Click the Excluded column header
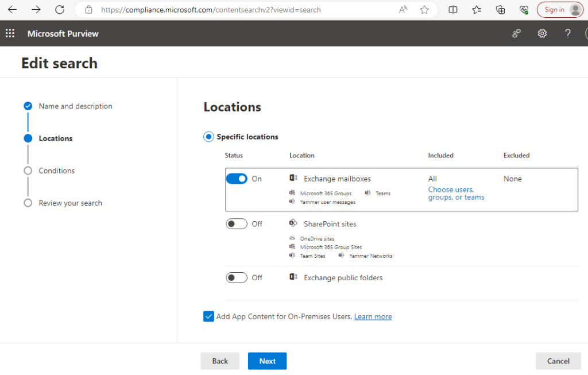The width and height of the screenshot is (588, 375). point(516,155)
